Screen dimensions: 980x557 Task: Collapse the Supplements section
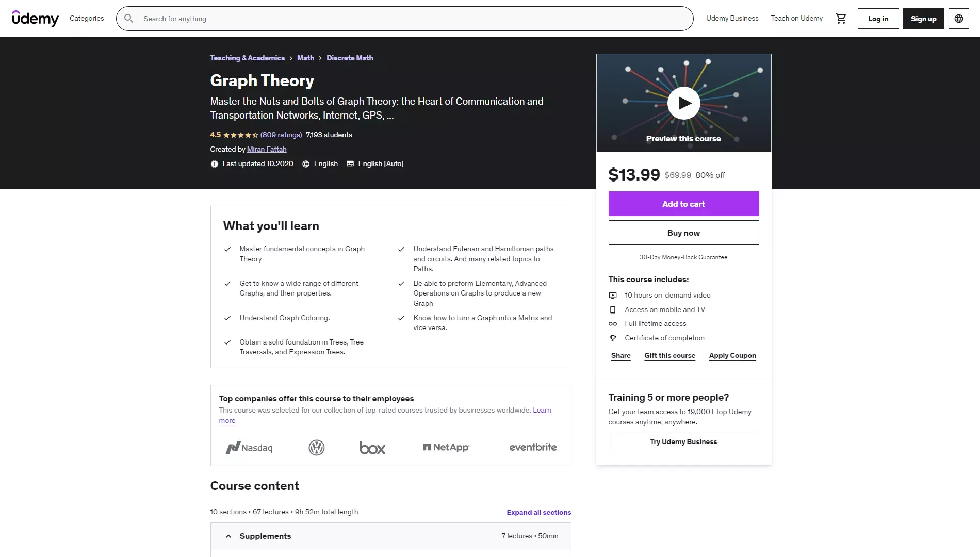coord(390,536)
